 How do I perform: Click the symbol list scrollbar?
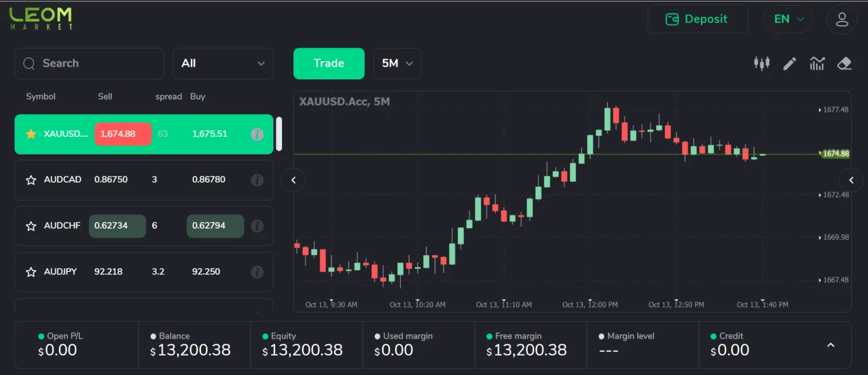pos(279,134)
